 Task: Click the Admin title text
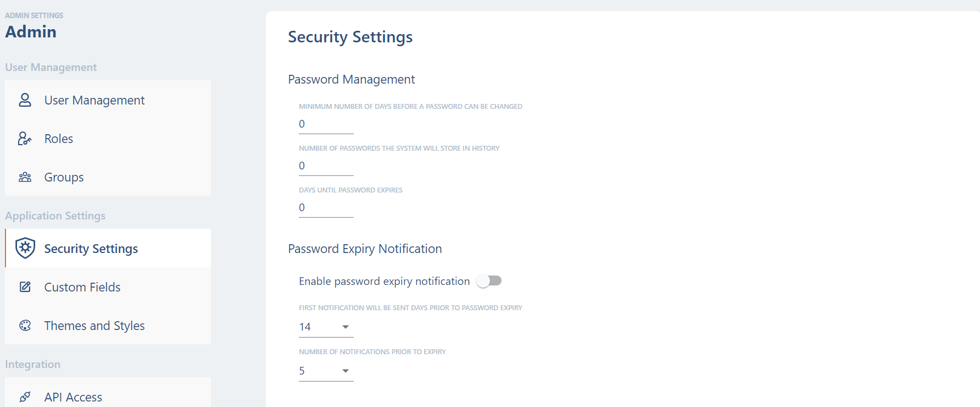coord(31,32)
